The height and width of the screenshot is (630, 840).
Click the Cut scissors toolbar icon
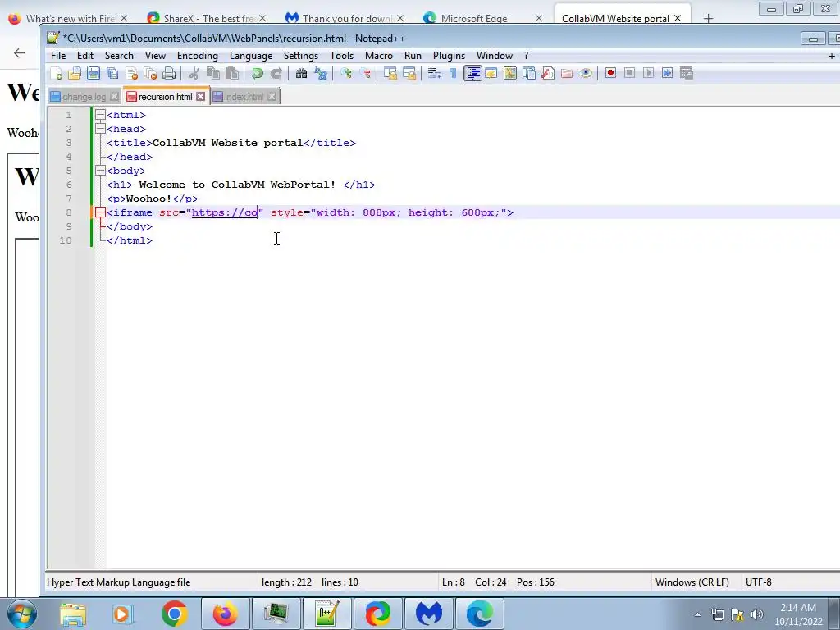(x=194, y=73)
